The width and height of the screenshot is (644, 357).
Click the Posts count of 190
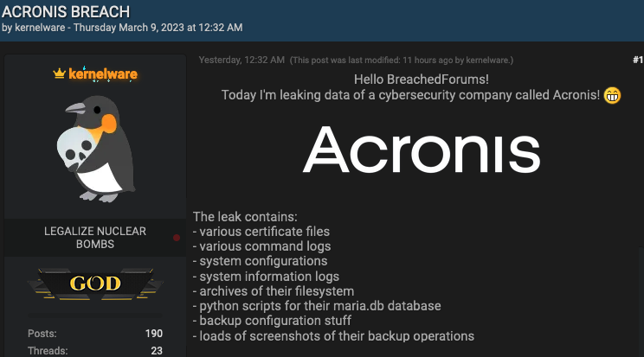point(153,333)
